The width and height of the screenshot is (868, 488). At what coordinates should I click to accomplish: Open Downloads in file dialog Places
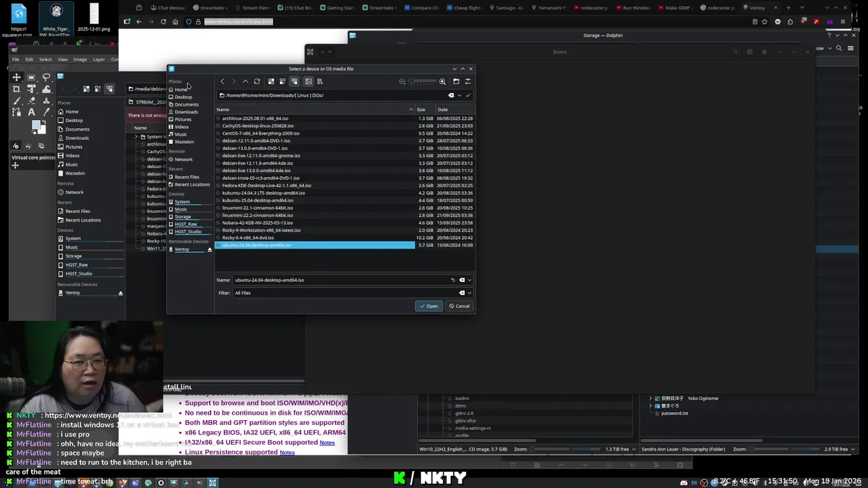[186, 112]
